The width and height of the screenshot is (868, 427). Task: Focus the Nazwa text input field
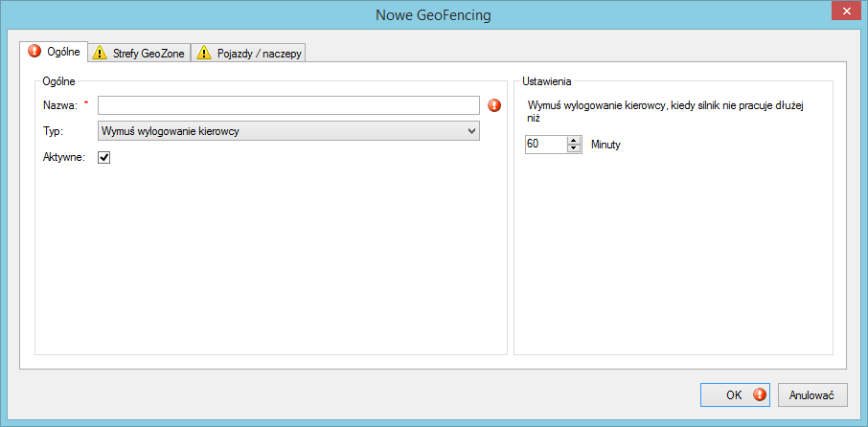click(287, 105)
